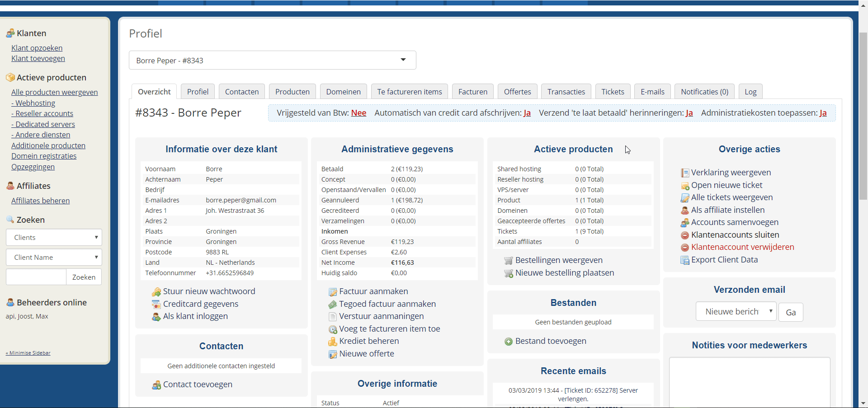Open the Klant toevoegen sidebar link

tap(38, 58)
